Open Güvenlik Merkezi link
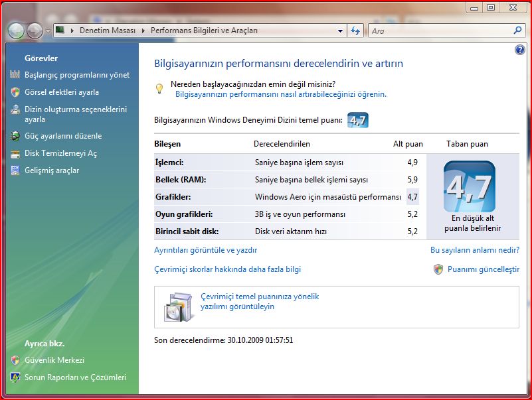Image resolution: width=532 pixels, height=400 pixels. [x=54, y=360]
